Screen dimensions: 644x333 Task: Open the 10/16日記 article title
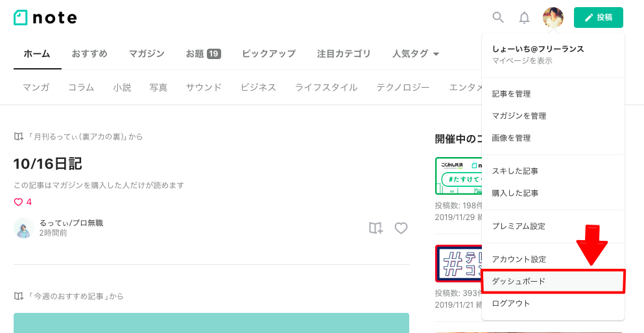pyautogui.click(x=47, y=164)
